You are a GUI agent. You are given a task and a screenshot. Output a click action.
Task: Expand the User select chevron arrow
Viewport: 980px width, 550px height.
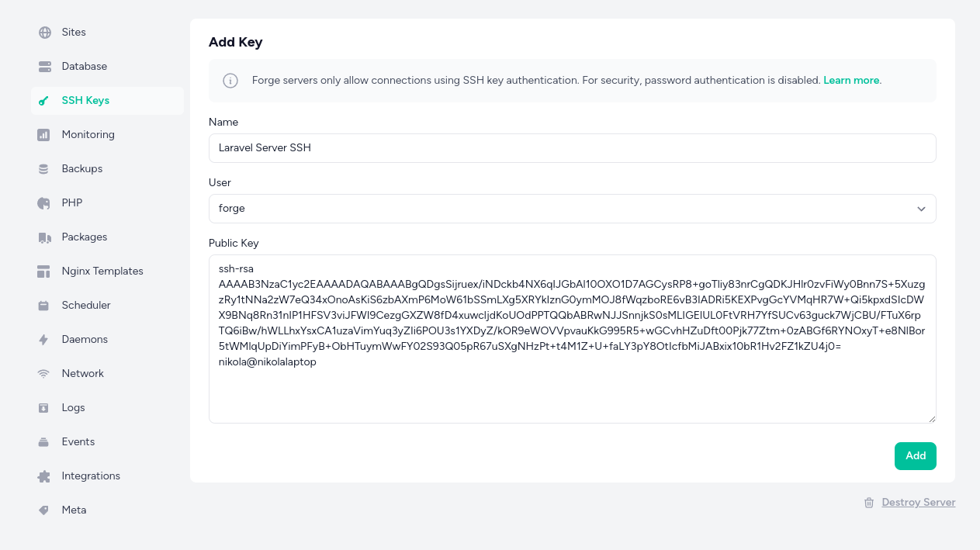[921, 209]
